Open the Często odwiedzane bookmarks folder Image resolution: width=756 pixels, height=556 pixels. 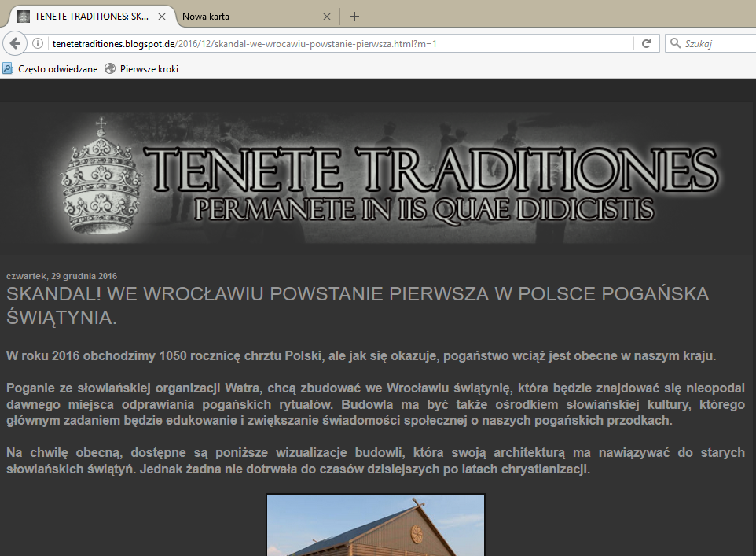(50, 69)
